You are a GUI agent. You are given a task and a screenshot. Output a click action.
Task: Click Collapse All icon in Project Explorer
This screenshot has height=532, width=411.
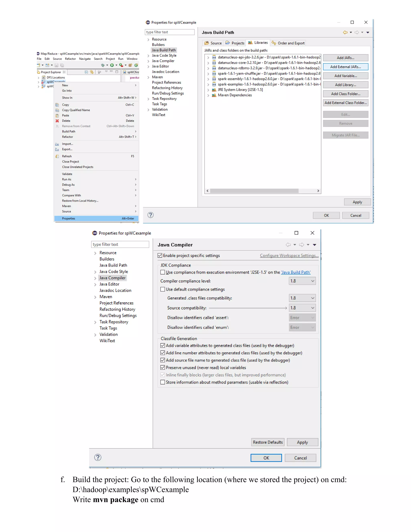(86, 72)
